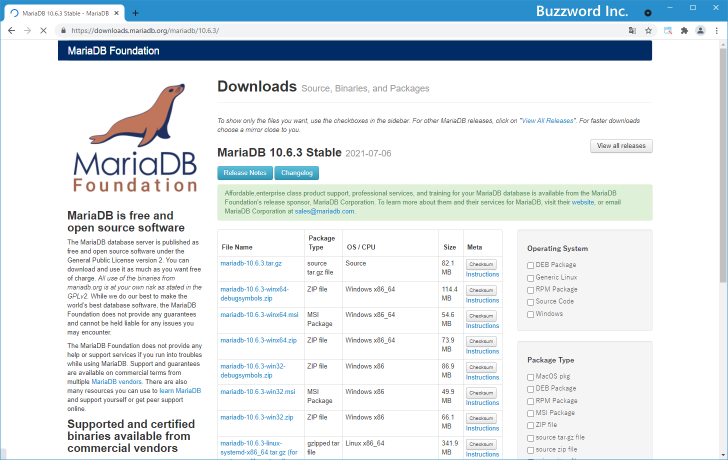This screenshot has width=728, height=460.
Task: Click Checksum for mariadb-10.6.3.tar.gz
Action: click(x=480, y=263)
